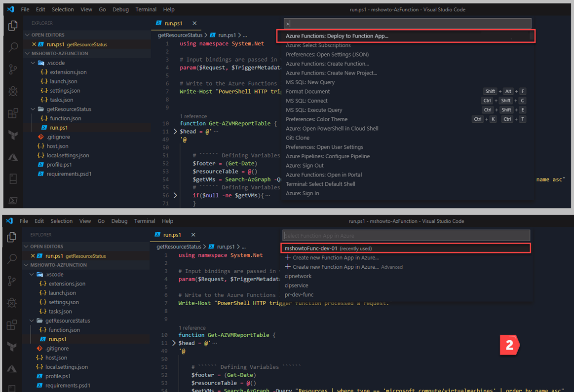Open Azure view in upper VS Code window
Viewport: 574px width, 392px height.
click(x=13, y=157)
